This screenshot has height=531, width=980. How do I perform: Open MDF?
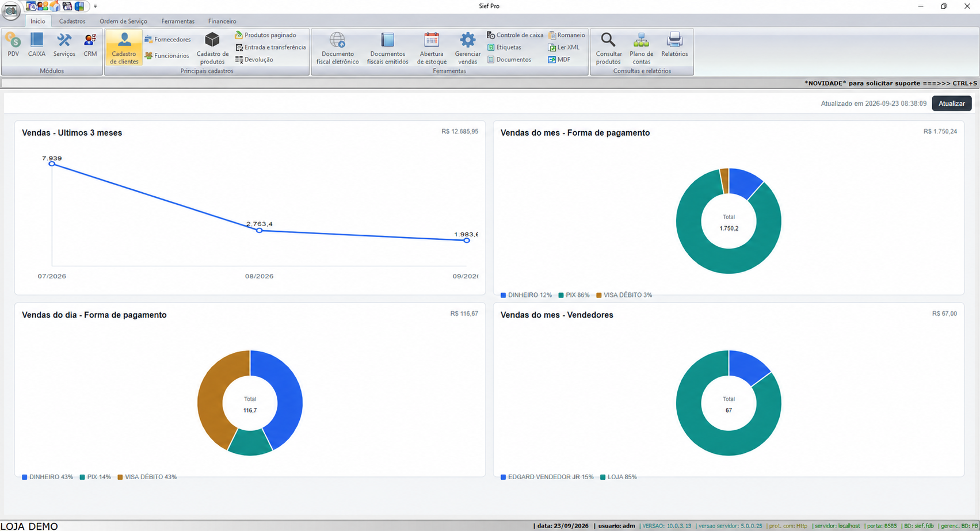click(559, 59)
